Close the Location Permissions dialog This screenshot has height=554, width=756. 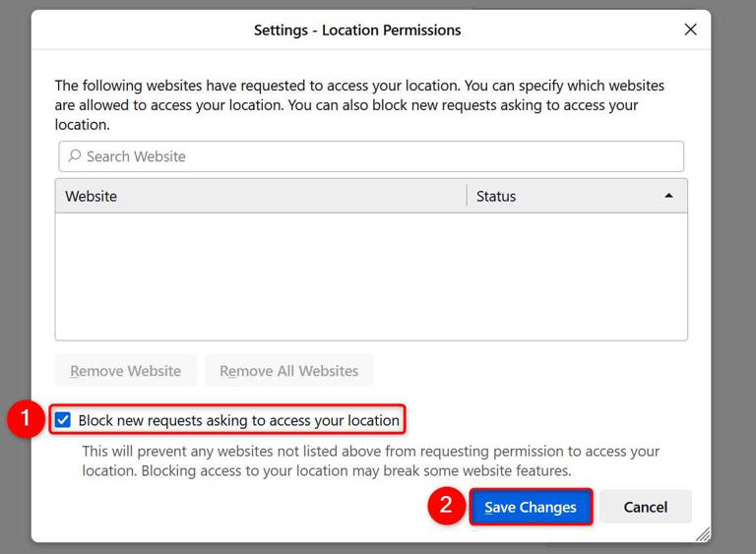point(690,30)
